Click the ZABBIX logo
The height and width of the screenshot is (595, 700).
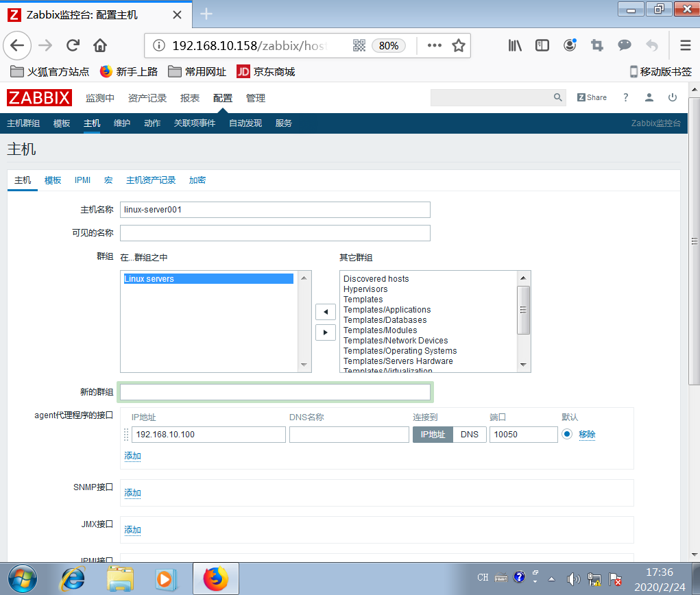click(39, 98)
